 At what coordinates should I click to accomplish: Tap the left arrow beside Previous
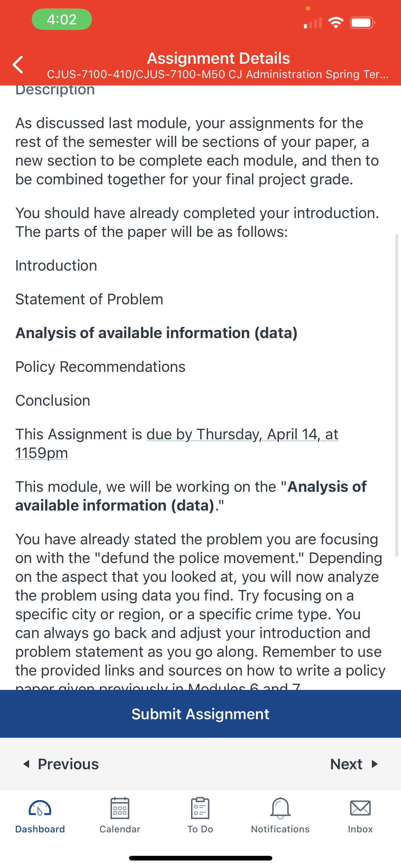click(x=26, y=764)
